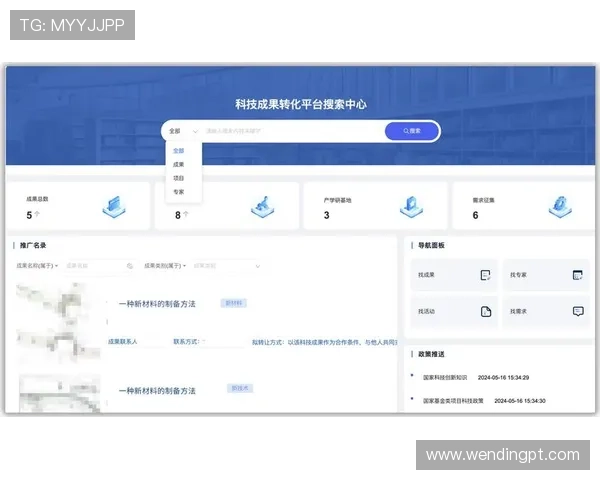
Task: Click the 新技术 tag badge
Action: pyautogui.click(x=240, y=388)
